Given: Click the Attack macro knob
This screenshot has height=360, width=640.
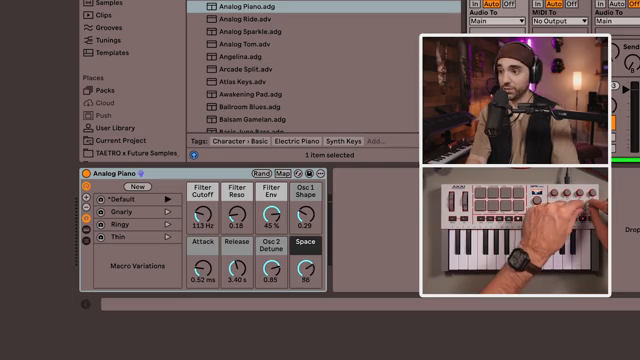Looking at the screenshot, I should click(203, 269).
